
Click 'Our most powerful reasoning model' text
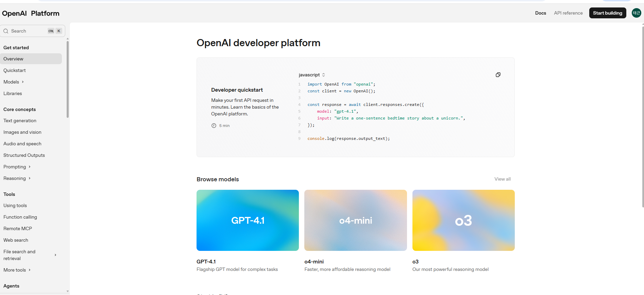pyautogui.click(x=451, y=269)
